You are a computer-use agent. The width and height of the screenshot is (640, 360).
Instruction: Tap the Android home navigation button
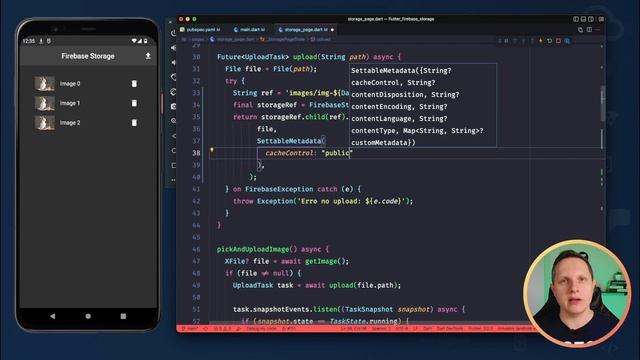(88, 316)
